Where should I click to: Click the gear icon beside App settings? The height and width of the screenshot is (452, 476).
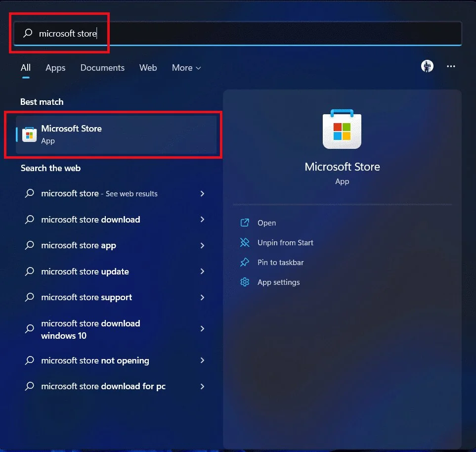click(x=245, y=282)
